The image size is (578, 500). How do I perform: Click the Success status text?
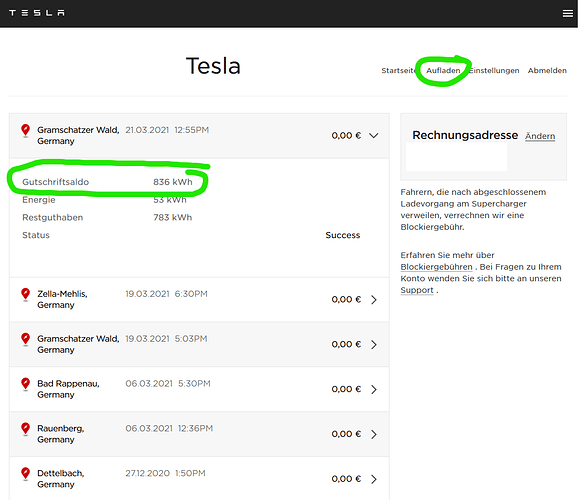click(x=343, y=235)
